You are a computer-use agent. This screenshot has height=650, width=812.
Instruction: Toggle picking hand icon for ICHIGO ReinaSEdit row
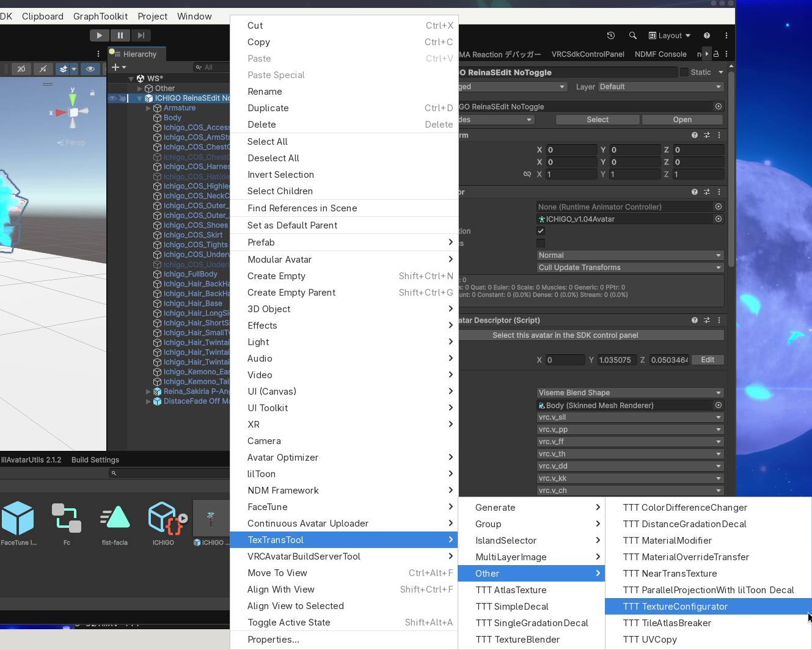click(x=122, y=98)
